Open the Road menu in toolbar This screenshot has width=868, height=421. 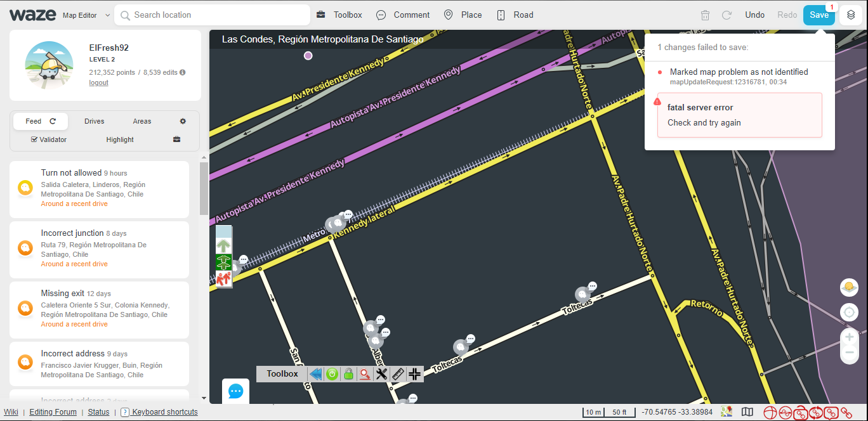coord(515,15)
